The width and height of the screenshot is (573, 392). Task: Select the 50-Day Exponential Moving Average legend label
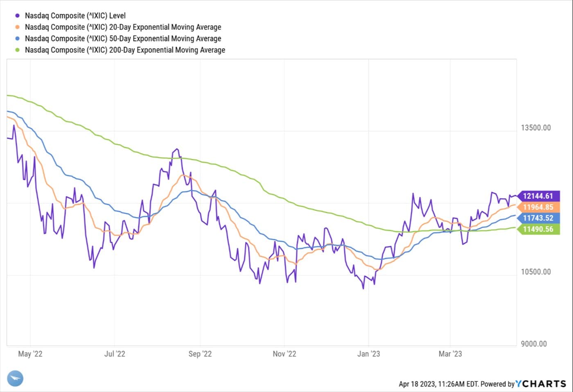pyautogui.click(x=123, y=38)
